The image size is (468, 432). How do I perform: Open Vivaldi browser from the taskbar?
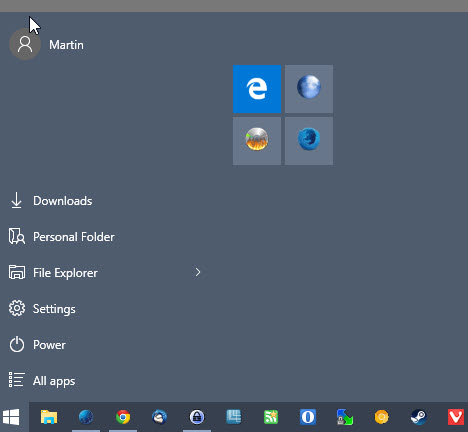coord(456,417)
